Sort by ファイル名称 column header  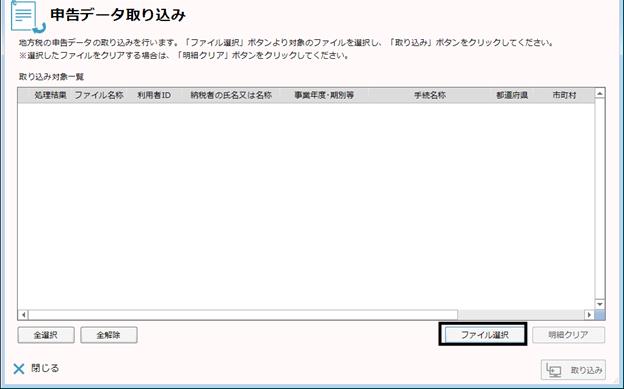tap(99, 95)
